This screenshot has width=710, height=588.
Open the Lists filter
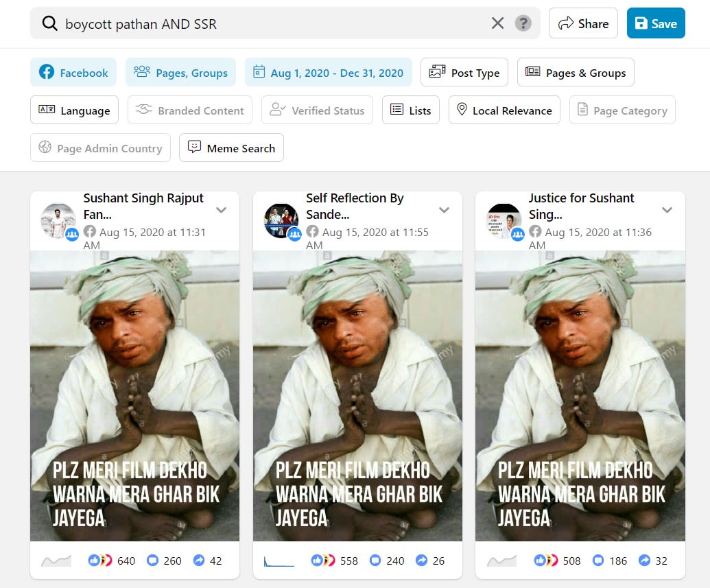pyautogui.click(x=410, y=110)
